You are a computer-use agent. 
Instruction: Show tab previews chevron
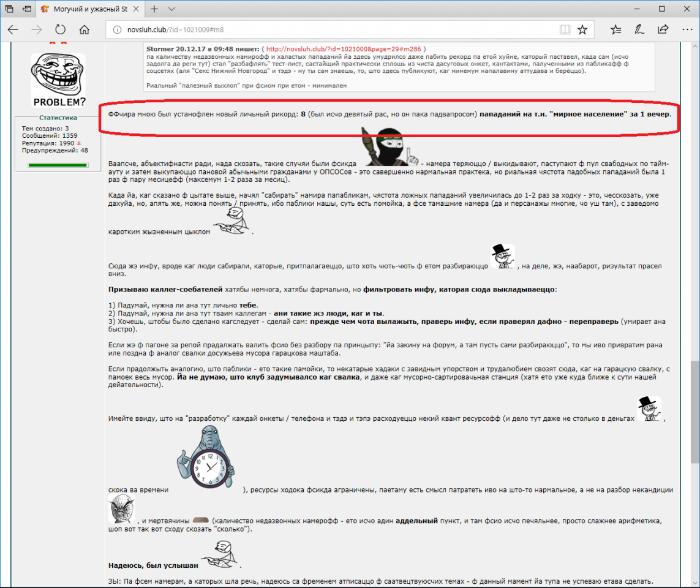(171, 9)
